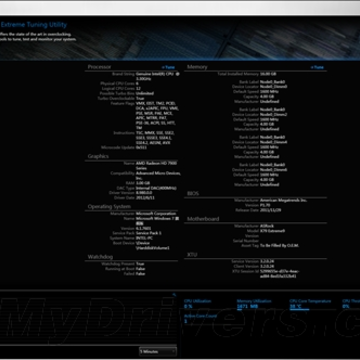Click the Operating System section heading
Screen dimensions: 360x360
click(x=109, y=206)
